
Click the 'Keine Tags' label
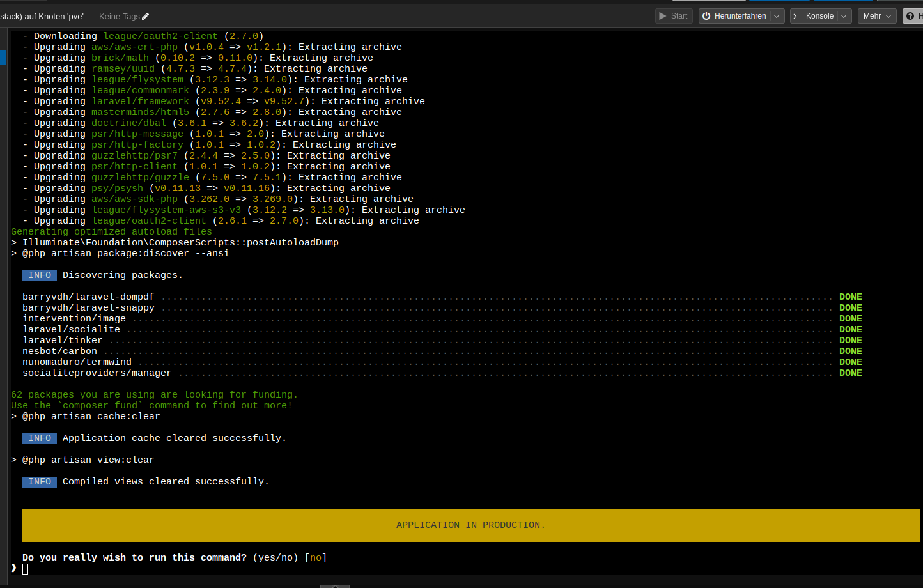pos(119,16)
